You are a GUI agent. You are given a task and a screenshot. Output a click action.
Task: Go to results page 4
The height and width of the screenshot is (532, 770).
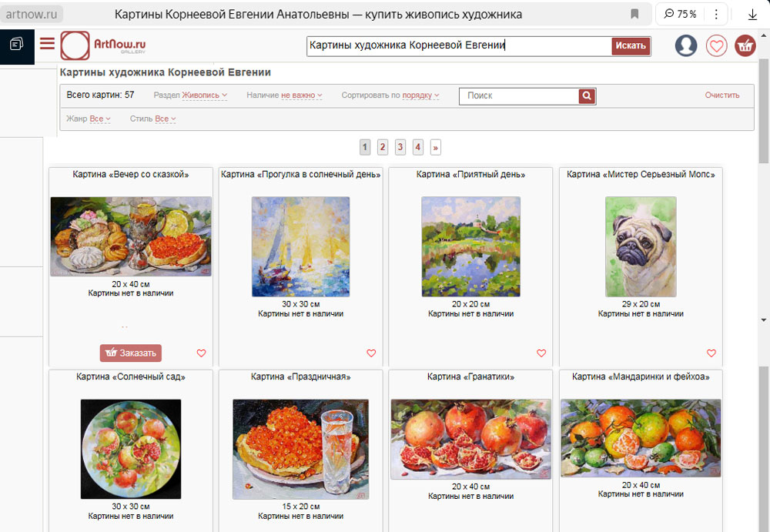(x=418, y=147)
